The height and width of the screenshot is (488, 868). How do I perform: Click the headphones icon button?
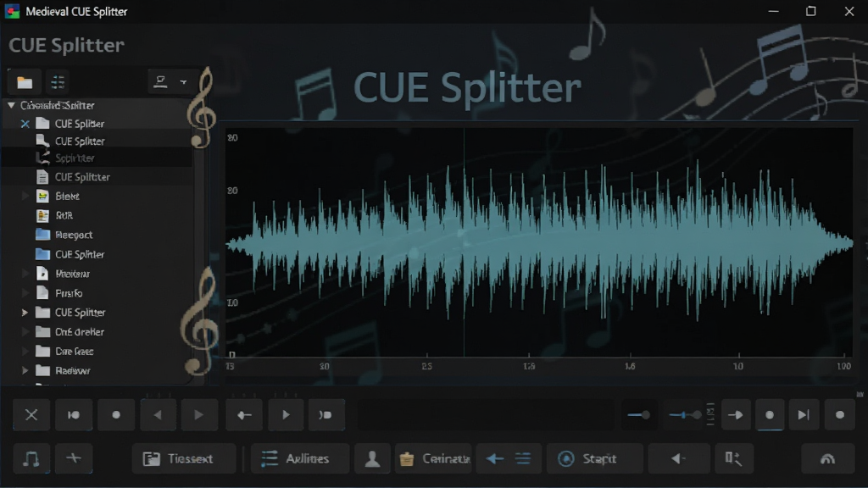[827, 458]
